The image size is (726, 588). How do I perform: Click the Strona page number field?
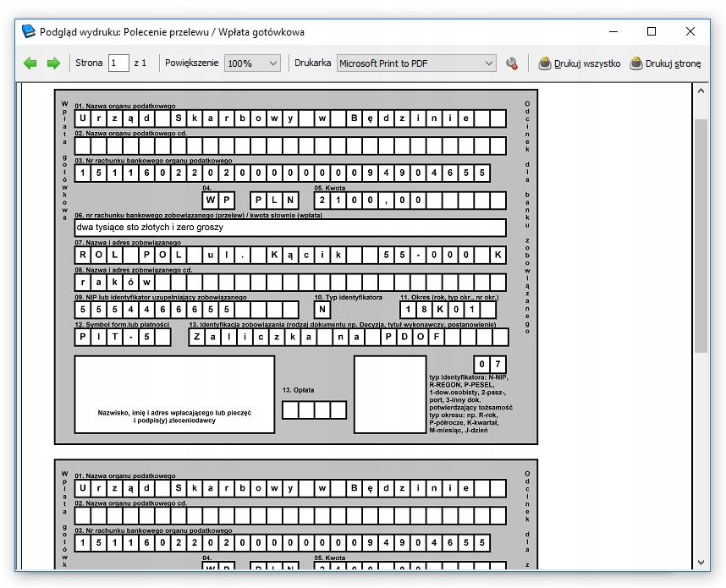(x=118, y=63)
